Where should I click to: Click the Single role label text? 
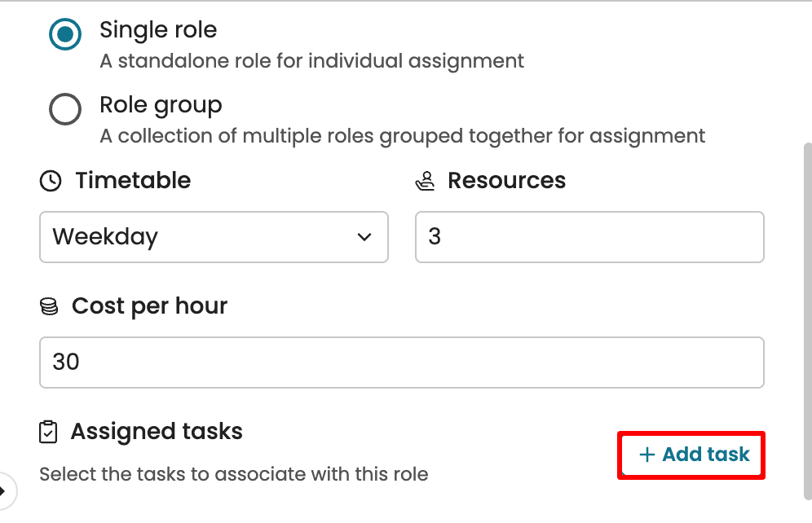click(158, 31)
